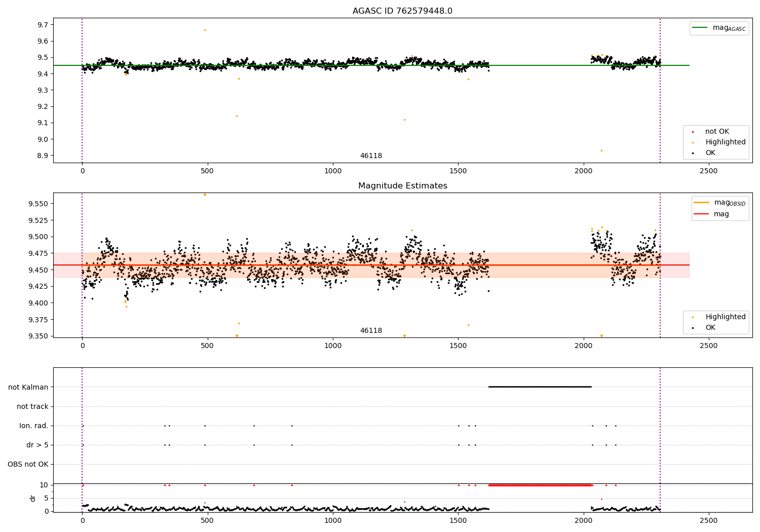Click the orange outlier point near 8.93 magnitude

click(601, 150)
